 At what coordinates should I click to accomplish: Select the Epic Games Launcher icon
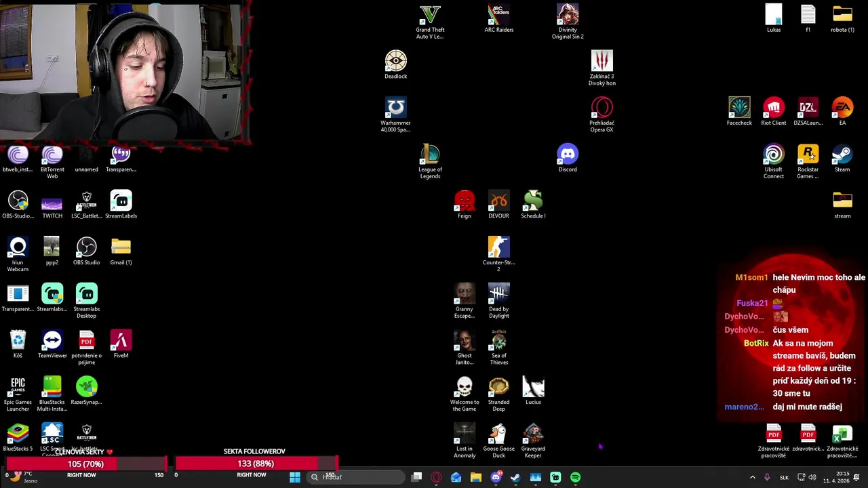[18, 394]
